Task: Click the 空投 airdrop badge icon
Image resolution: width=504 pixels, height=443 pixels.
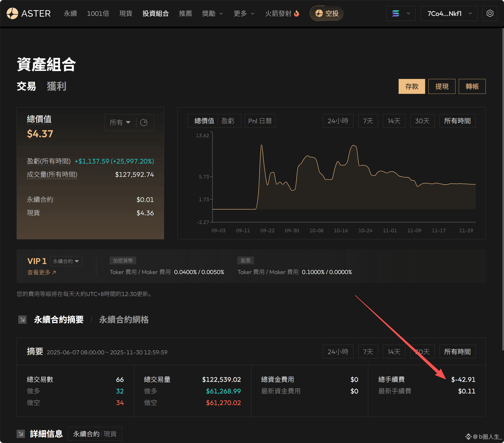Action: 319,13
